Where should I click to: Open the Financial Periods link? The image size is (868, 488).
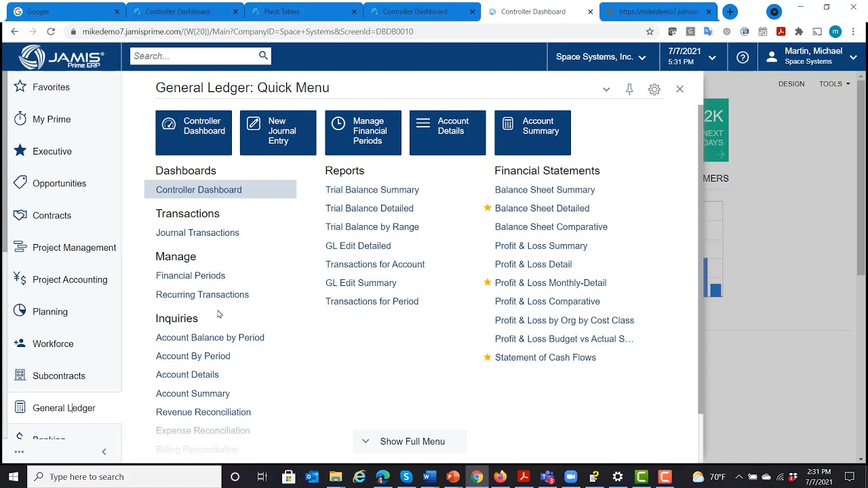[x=191, y=275]
